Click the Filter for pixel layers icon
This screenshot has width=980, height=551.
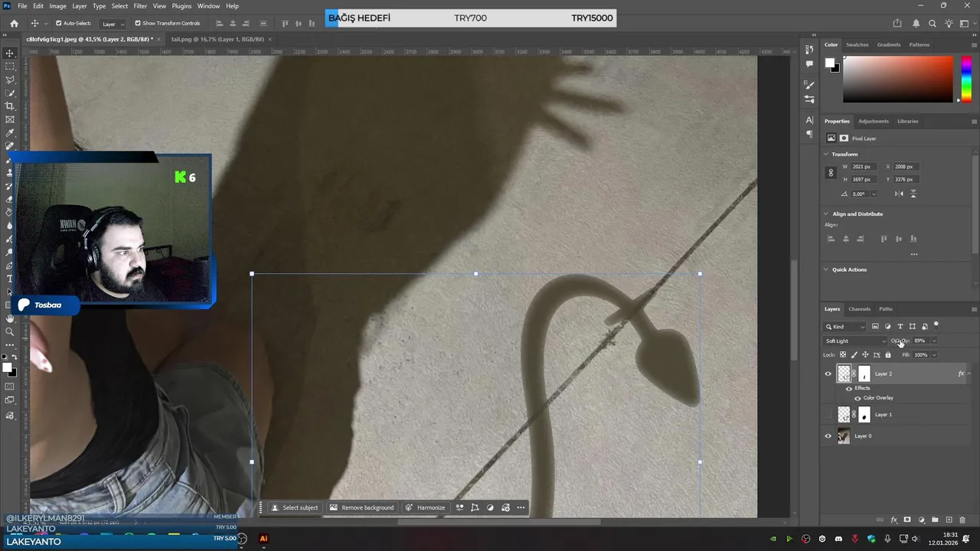[x=875, y=326]
